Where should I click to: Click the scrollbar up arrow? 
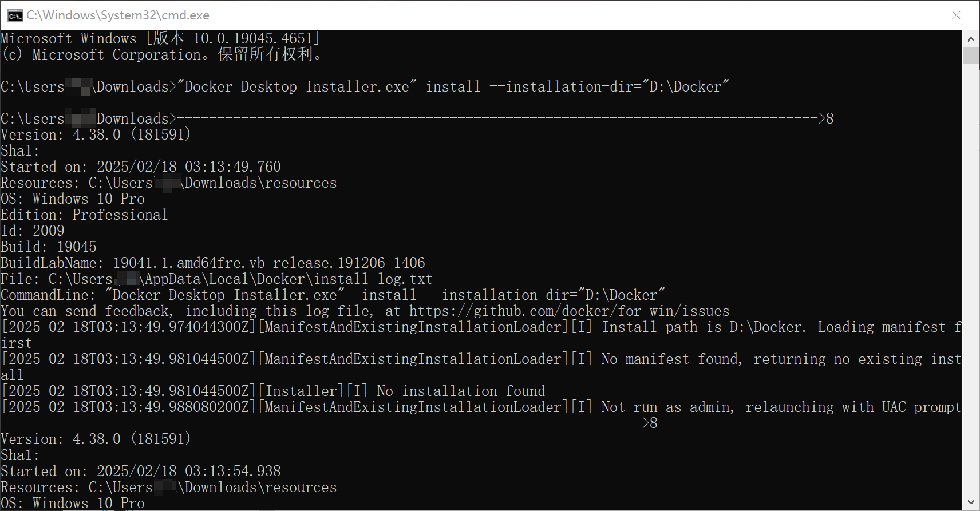tap(971, 39)
